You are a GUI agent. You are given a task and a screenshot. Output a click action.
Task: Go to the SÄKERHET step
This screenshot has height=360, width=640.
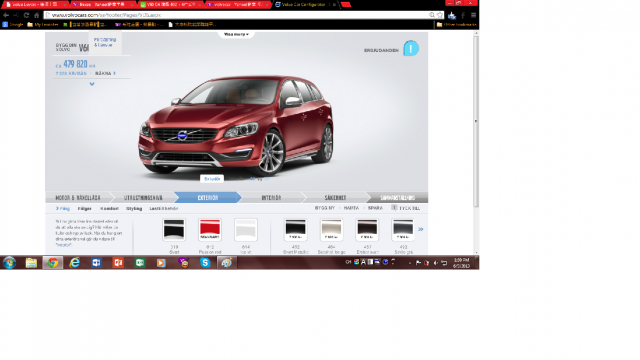click(335, 198)
